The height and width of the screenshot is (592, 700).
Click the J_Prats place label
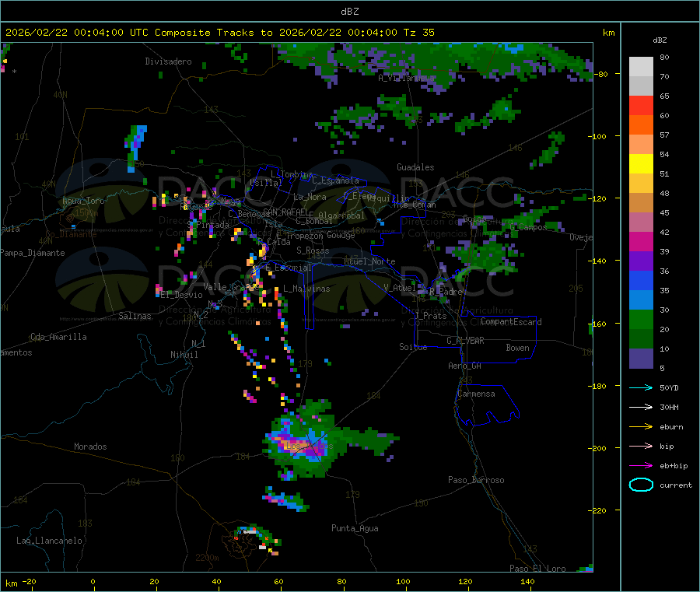point(431,316)
